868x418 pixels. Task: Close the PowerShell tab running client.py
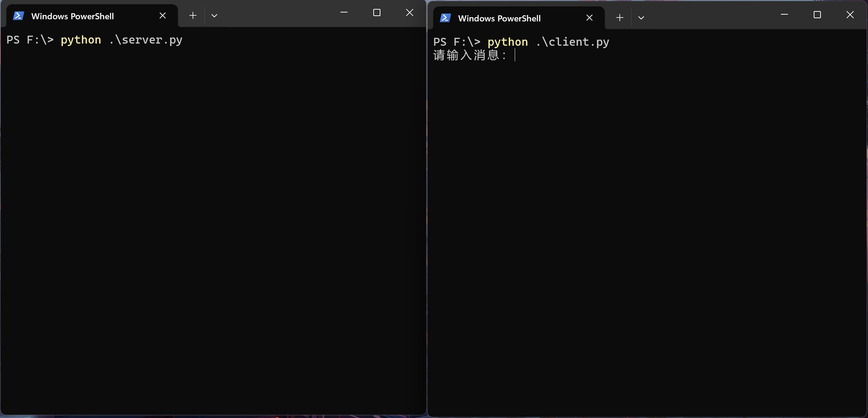[589, 18]
